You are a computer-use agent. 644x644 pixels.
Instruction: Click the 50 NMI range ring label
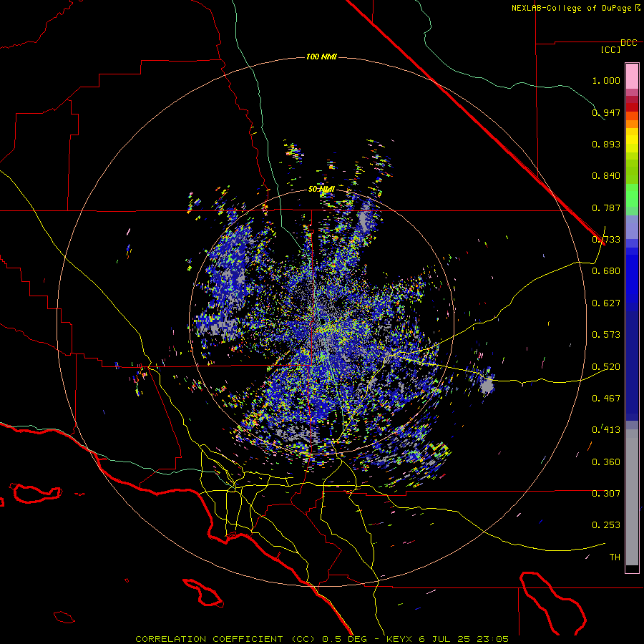(321, 189)
